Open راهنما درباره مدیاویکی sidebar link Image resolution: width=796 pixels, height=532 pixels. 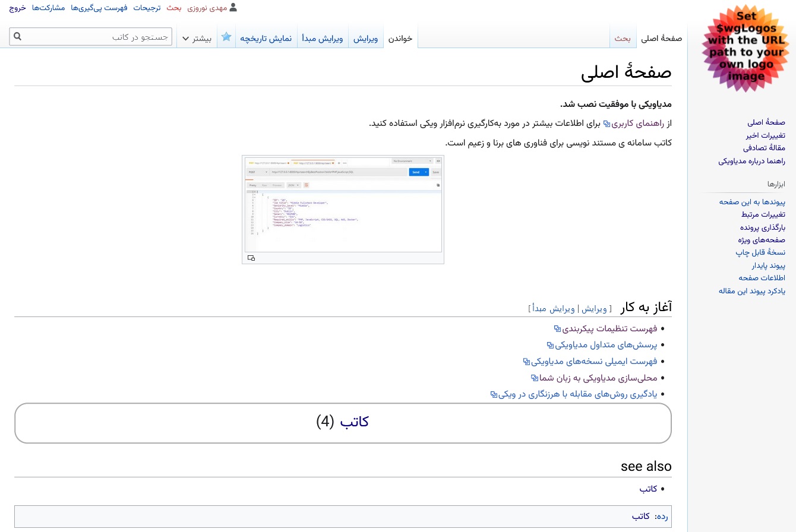tap(751, 161)
